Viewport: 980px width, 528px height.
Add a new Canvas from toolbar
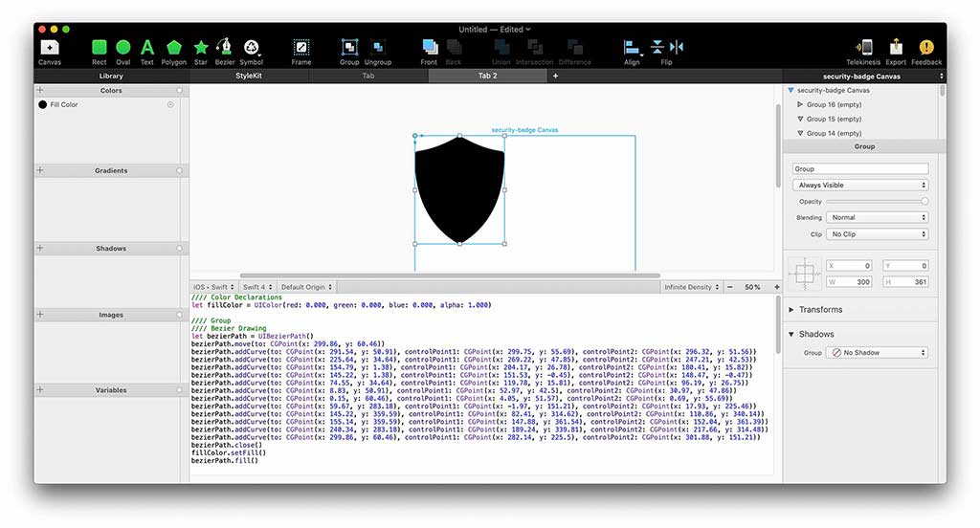[50, 48]
